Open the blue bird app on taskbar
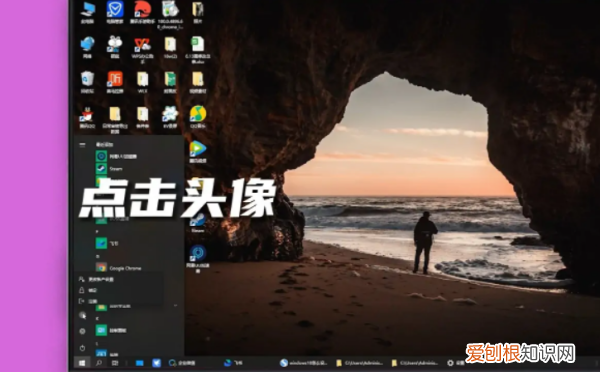 click(x=157, y=363)
